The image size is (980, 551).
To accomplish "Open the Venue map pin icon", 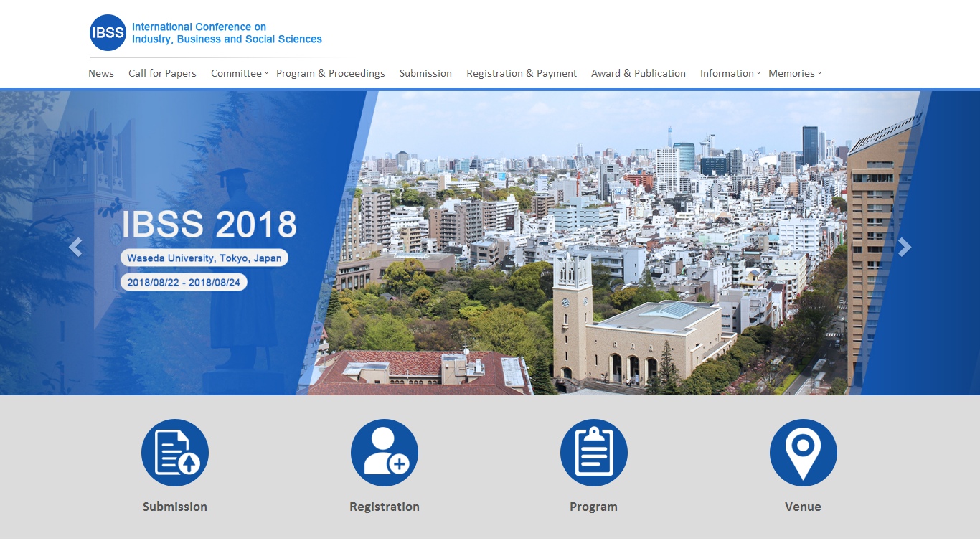I will click(804, 453).
